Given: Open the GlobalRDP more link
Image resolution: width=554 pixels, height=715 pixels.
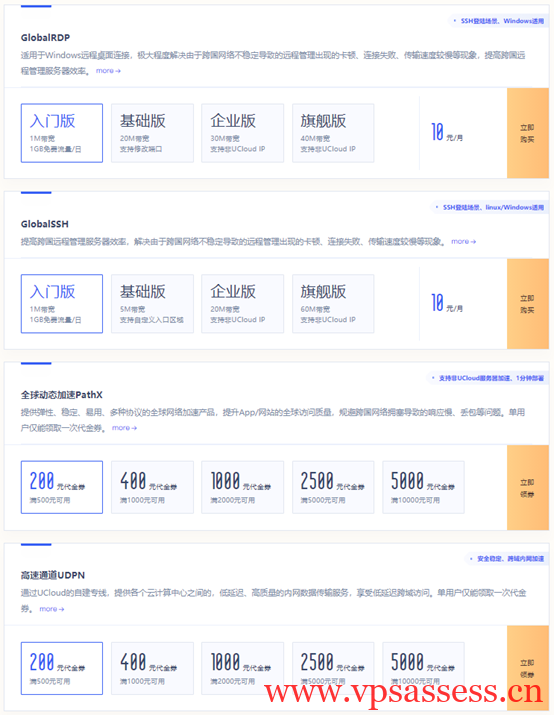Looking at the screenshot, I should click(x=108, y=71).
